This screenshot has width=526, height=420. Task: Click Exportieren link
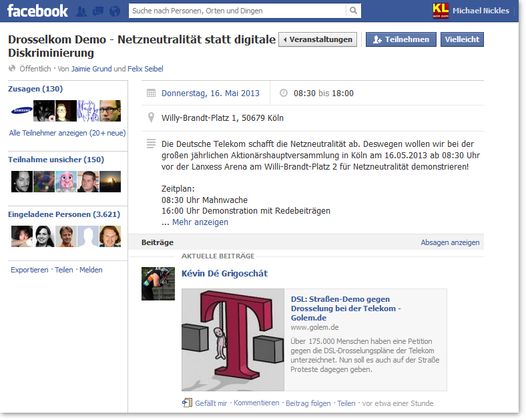coord(29,270)
